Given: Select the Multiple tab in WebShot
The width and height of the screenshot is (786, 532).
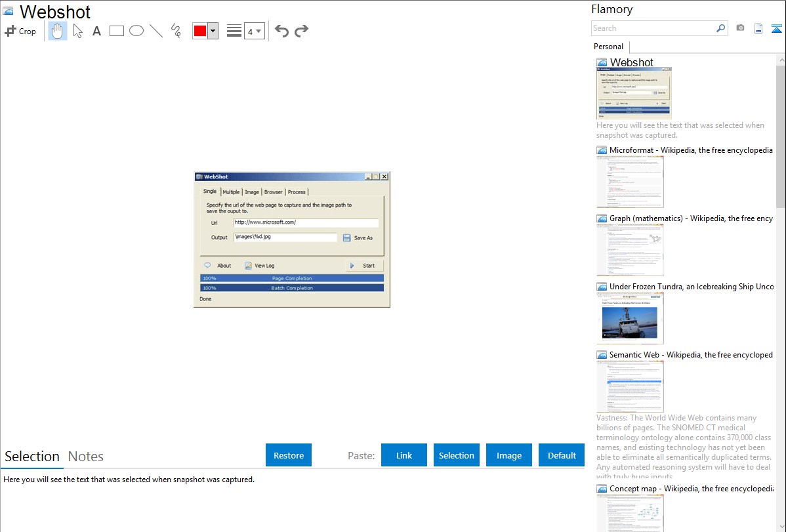Looking at the screenshot, I should click(231, 192).
